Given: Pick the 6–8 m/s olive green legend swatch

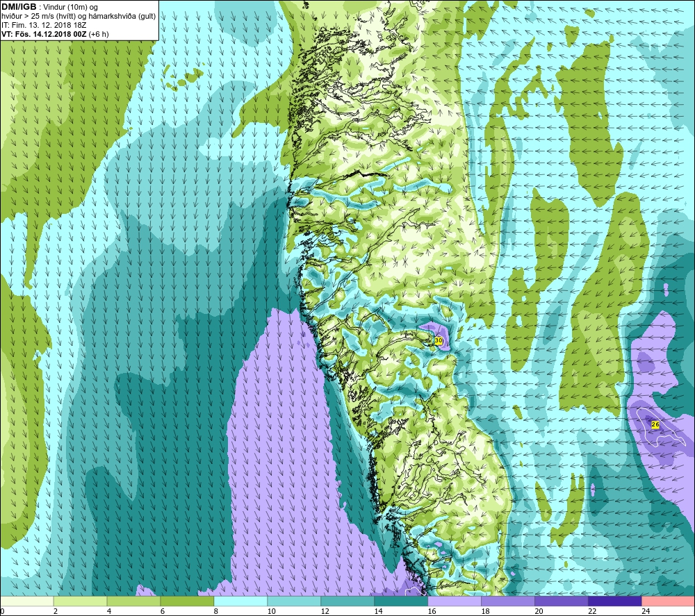Looking at the screenshot, I should tap(187, 601).
